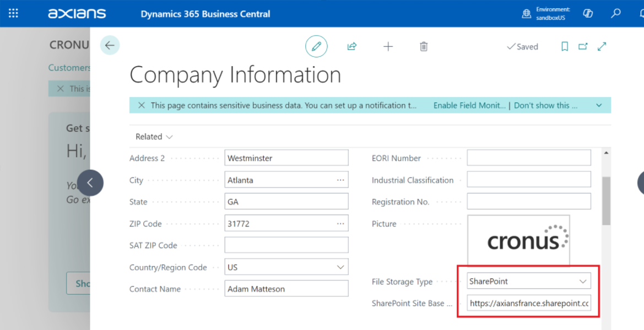Viewport: 644px width, 330px height.
Task: Open page in new window icon
Action: (583, 47)
